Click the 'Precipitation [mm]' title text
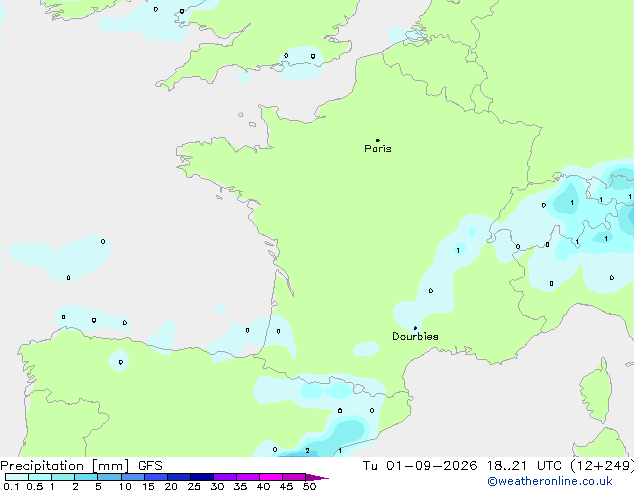Screen dimensions: 634x490 pyautogui.click(x=65, y=466)
